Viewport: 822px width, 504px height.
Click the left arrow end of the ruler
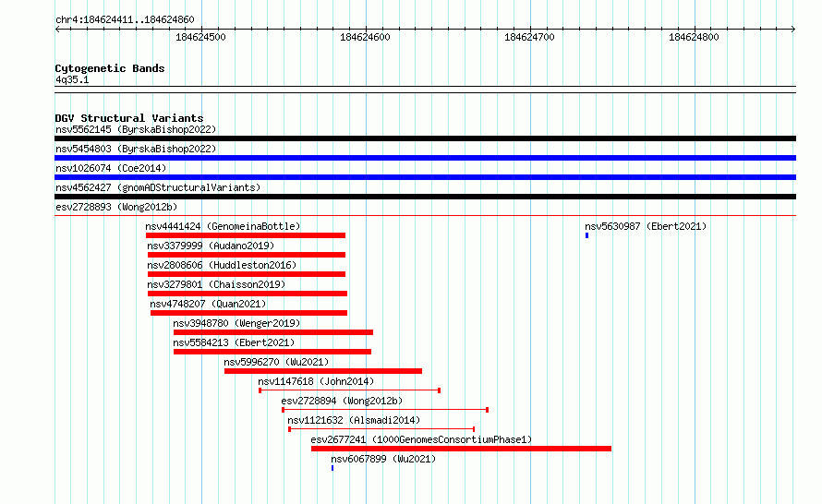tap(57, 30)
